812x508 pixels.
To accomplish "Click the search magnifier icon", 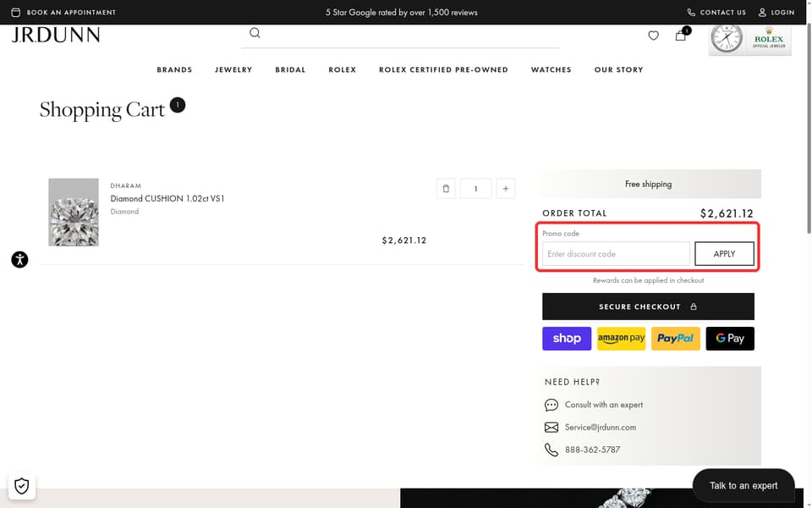I will [255, 33].
